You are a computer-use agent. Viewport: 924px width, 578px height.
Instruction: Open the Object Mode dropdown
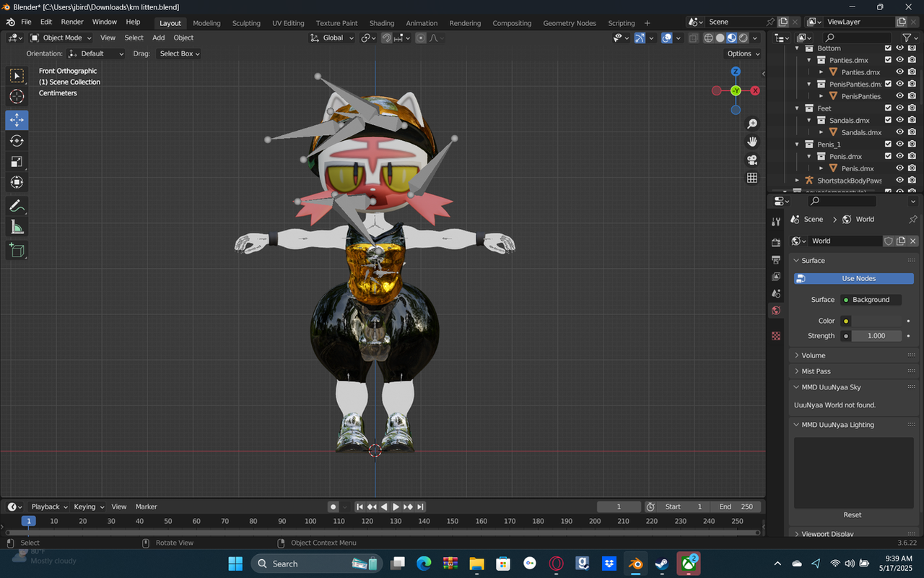(x=61, y=38)
